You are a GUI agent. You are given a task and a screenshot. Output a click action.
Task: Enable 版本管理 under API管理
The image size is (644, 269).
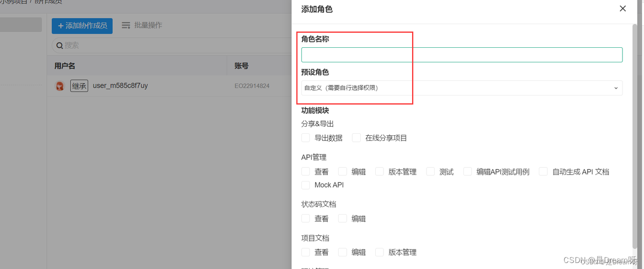(x=379, y=171)
